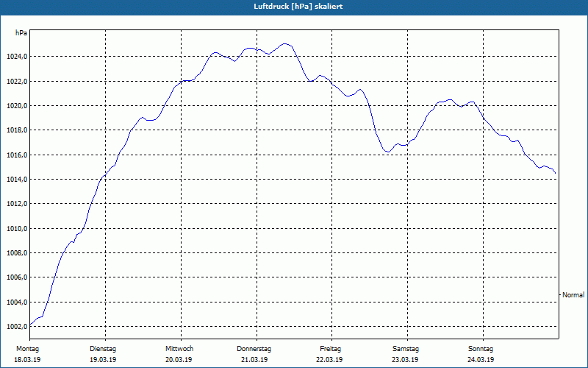Click the 'Mittwoch' day label
The image size is (588, 368).
tap(179, 349)
